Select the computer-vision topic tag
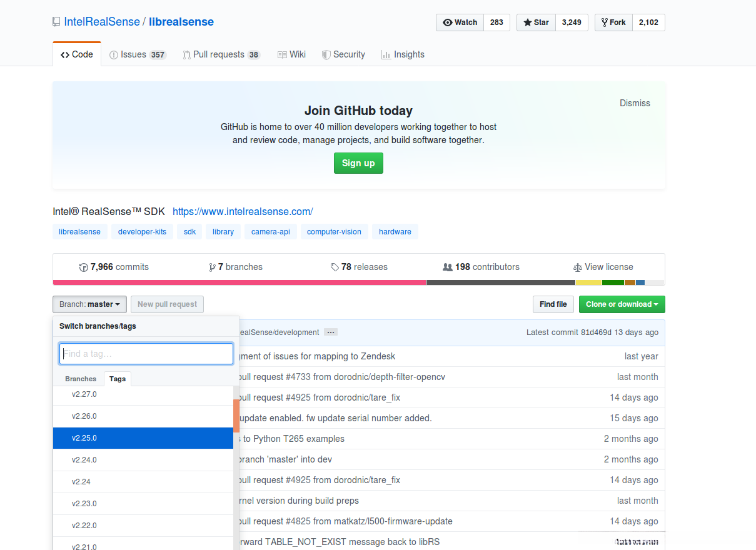 (x=334, y=232)
